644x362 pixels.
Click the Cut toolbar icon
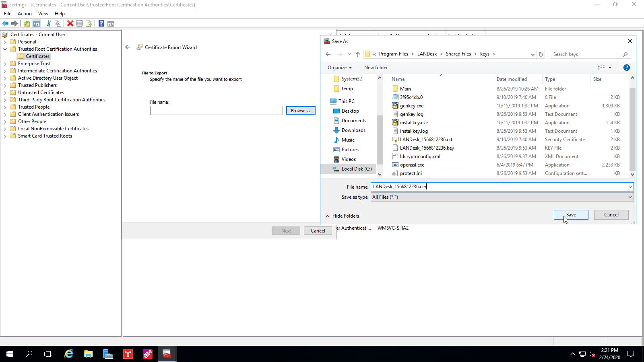[49, 23]
